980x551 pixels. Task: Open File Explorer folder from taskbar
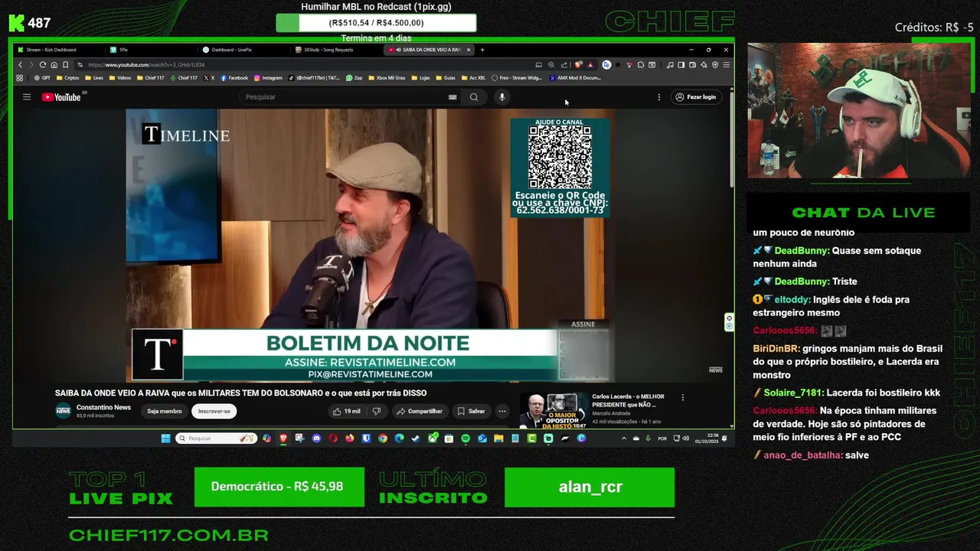click(x=498, y=439)
